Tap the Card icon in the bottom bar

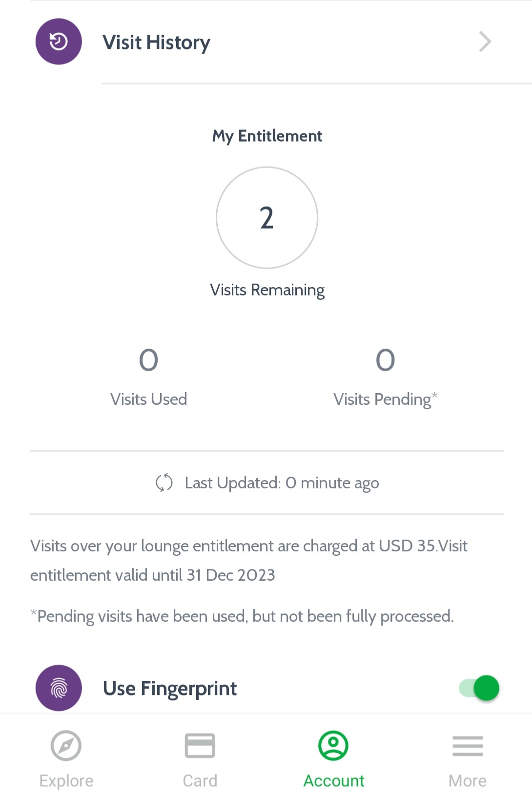[200, 746]
